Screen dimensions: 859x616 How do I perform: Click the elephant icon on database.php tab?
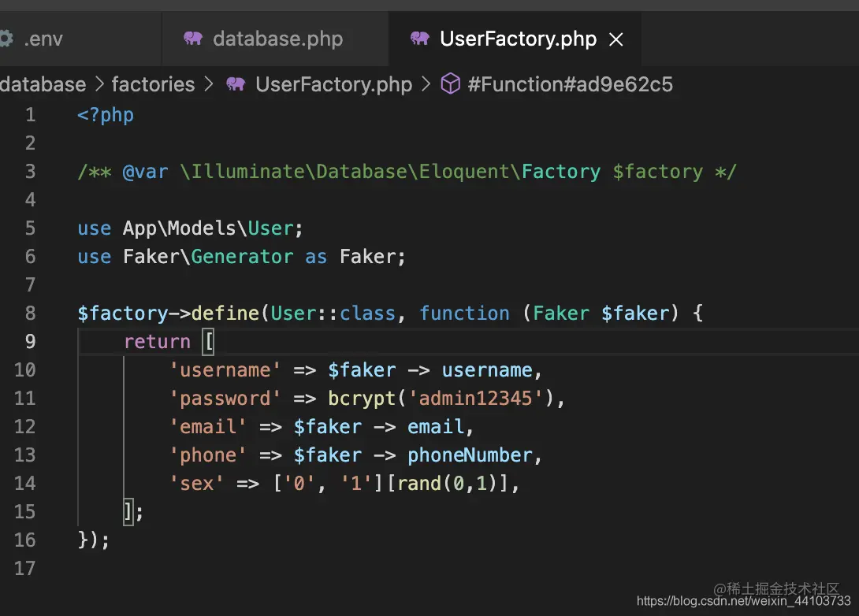[193, 39]
